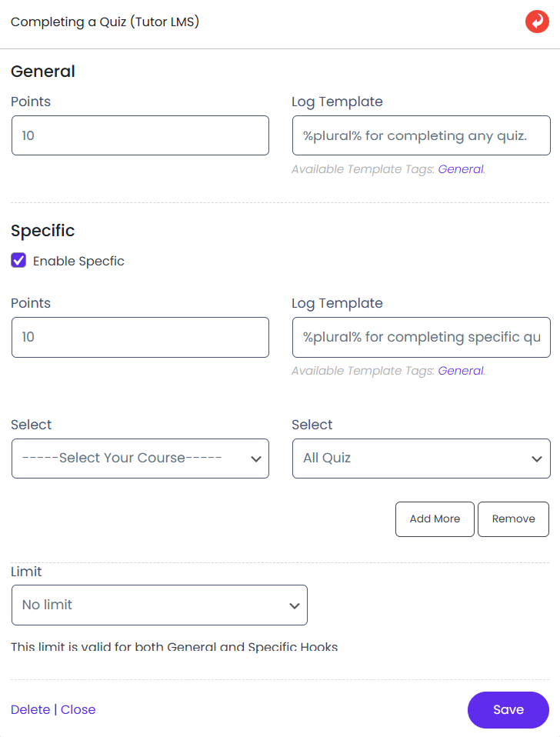Click the Completing a Quiz (Tutor LMS) title
The width and height of the screenshot is (560, 737).
(105, 22)
